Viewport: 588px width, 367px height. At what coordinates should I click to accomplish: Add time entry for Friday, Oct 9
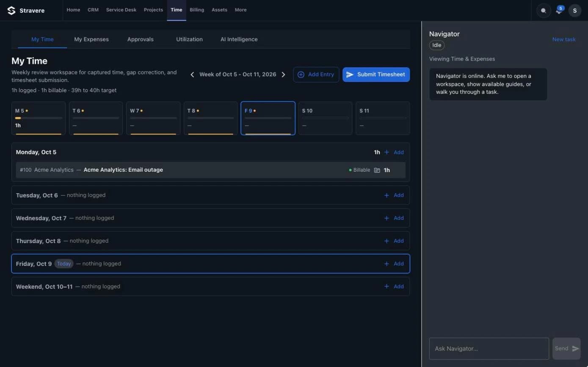click(x=394, y=264)
